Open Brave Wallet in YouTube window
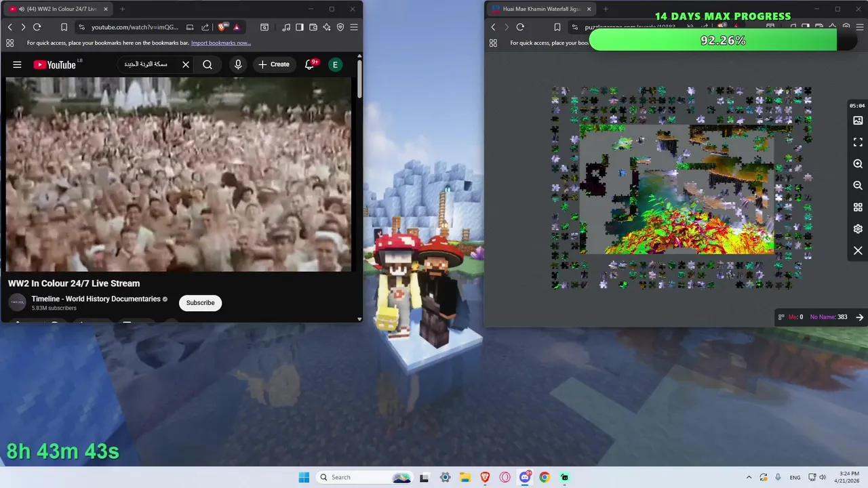 pos(313,27)
